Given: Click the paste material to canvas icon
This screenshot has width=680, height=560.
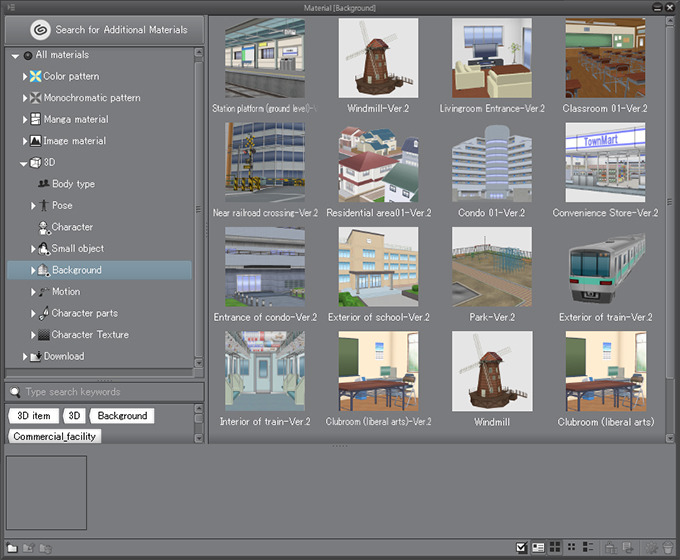Looking at the screenshot, I should click(x=611, y=547).
